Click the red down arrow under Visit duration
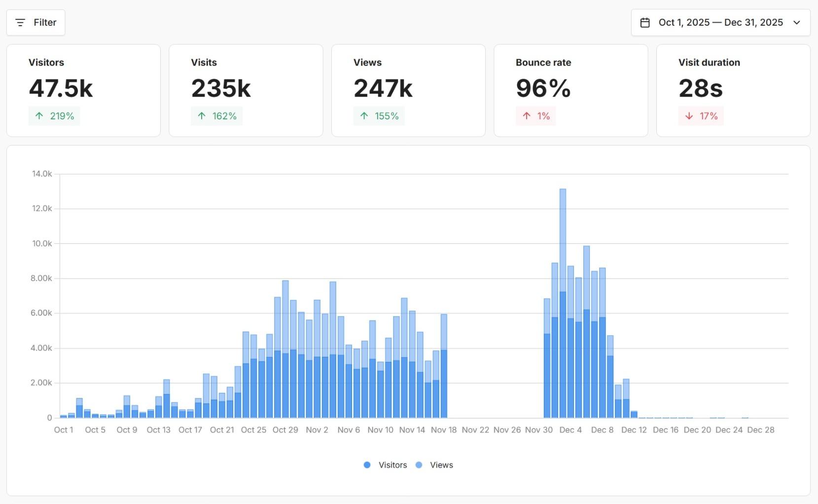818x504 pixels. coord(689,116)
